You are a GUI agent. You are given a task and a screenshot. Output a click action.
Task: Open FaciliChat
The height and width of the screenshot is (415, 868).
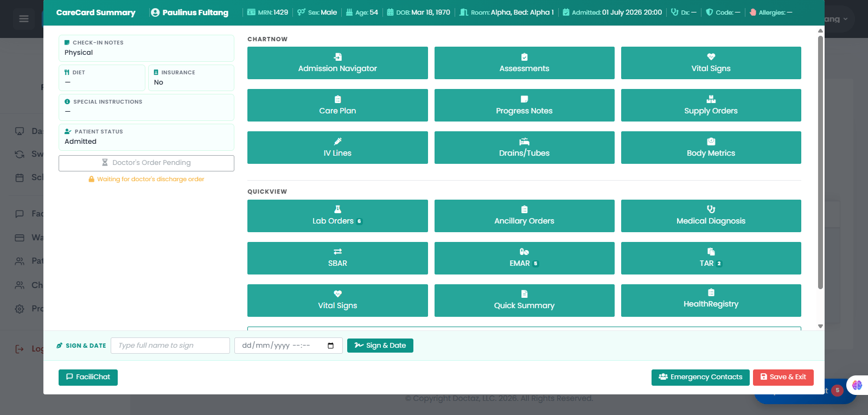click(88, 377)
